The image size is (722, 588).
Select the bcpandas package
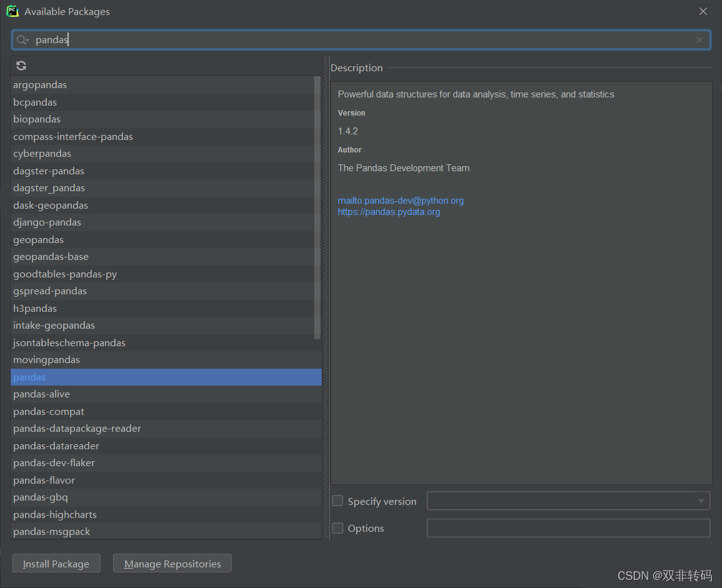162,102
